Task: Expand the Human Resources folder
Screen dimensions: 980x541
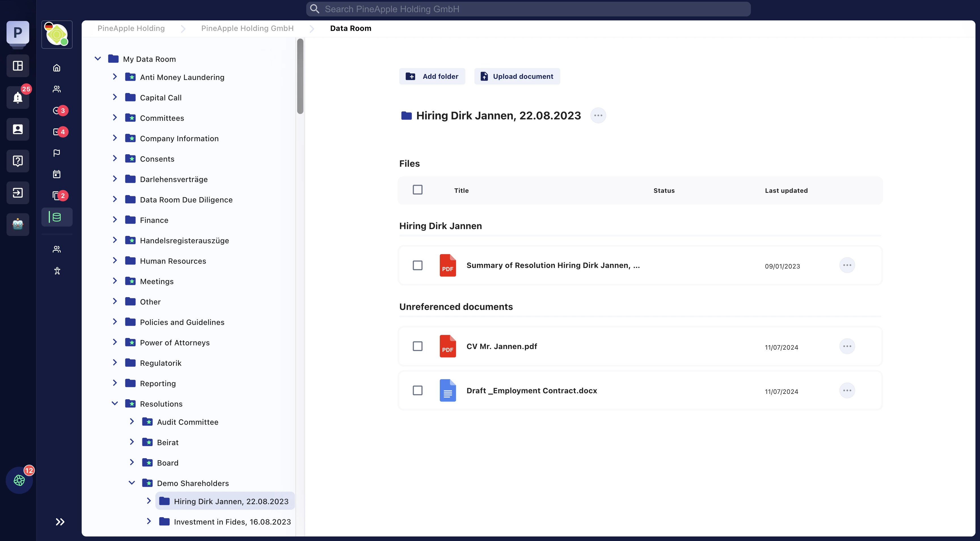Action: tap(115, 261)
